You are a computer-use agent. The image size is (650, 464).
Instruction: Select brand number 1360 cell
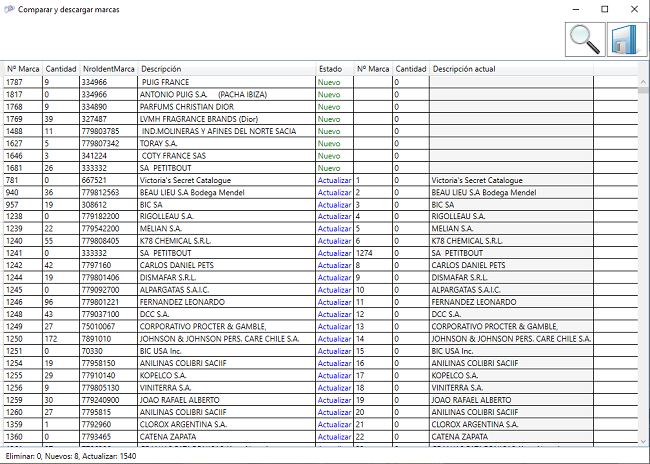[x=23, y=437]
